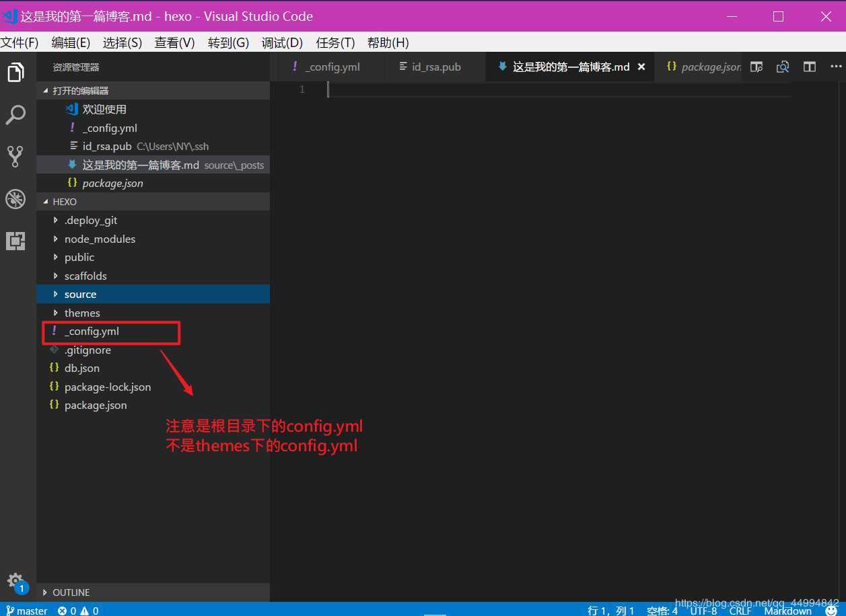This screenshot has height=616, width=846.
Task: Open the editor More Actions ellipsis
Action: 836,67
